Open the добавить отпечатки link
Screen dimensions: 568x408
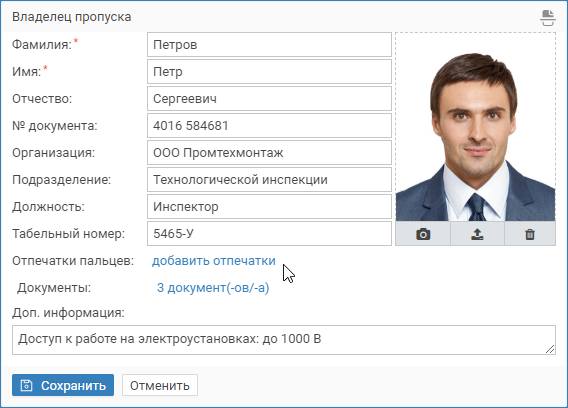(214, 261)
